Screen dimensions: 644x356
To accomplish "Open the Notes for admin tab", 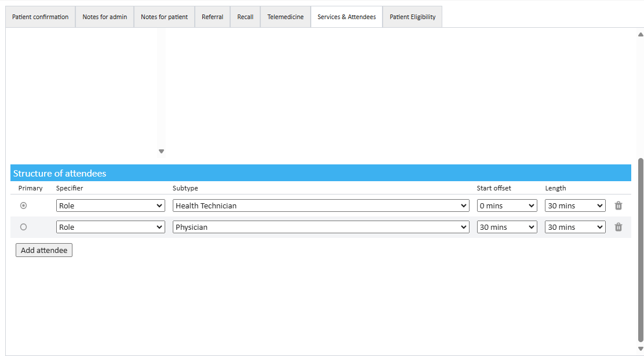I will (105, 17).
